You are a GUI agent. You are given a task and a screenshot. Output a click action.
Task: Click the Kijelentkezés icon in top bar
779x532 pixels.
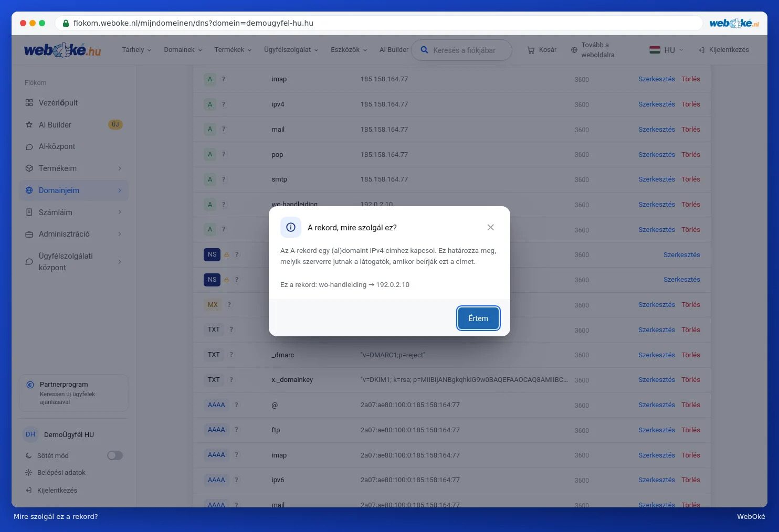coord(701,50)
